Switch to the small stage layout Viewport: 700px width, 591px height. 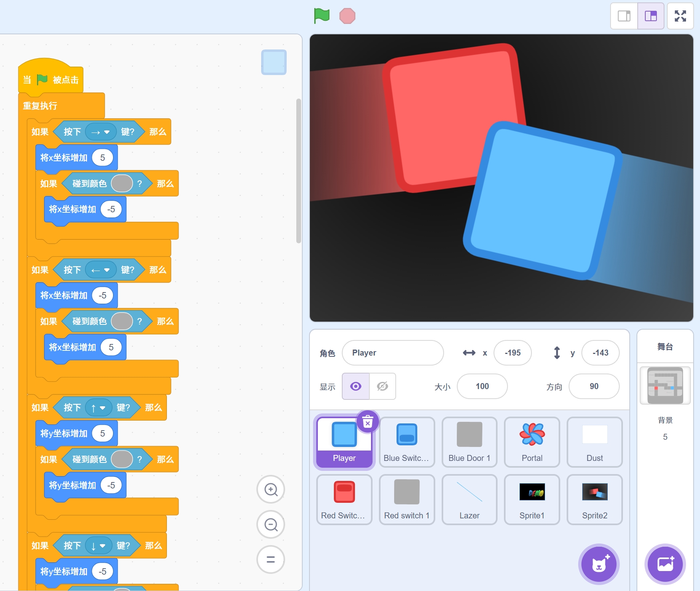tap(624, 16)
